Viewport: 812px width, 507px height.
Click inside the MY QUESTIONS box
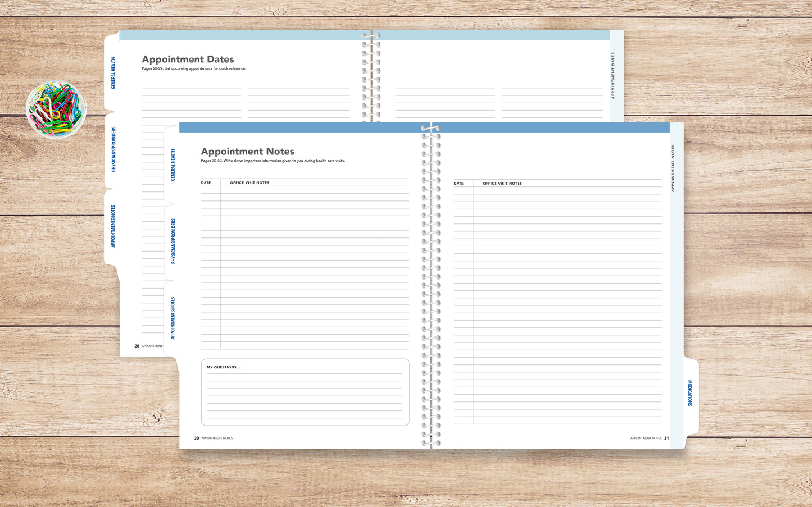tap(305, 392)
